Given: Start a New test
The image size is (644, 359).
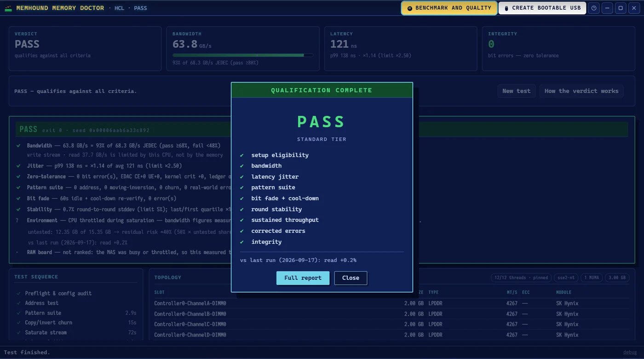Looking at the screenshot, I should (517, 91).
